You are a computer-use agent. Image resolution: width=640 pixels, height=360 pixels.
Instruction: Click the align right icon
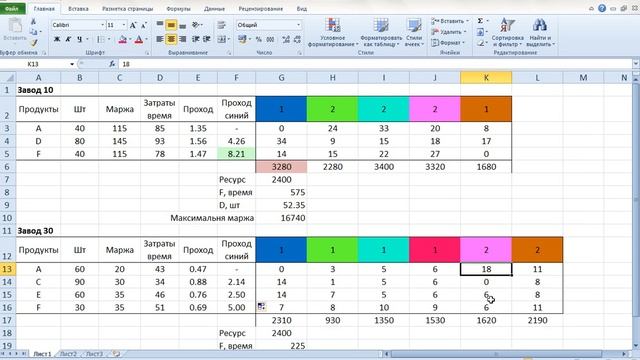click(x=182, y=39)
